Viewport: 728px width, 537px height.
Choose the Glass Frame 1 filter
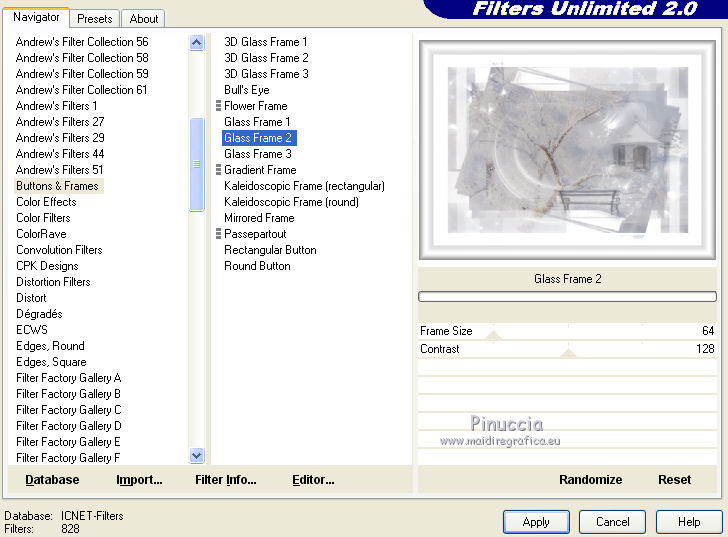257,122
